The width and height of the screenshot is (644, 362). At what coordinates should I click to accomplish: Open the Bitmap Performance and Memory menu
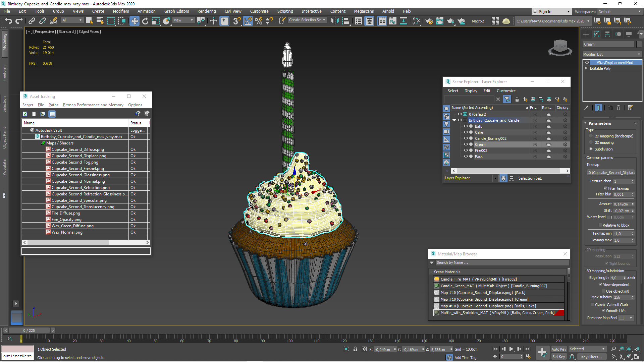click(93, 105)
